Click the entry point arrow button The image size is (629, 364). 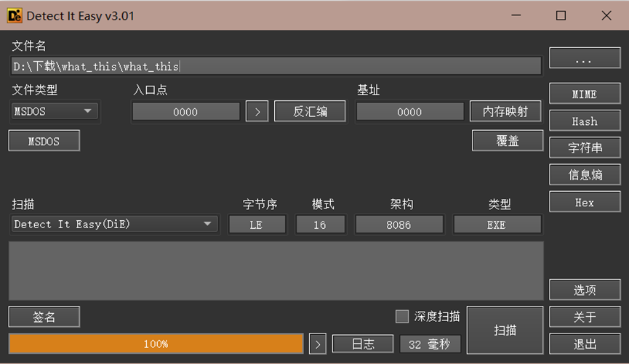point(257,111)
